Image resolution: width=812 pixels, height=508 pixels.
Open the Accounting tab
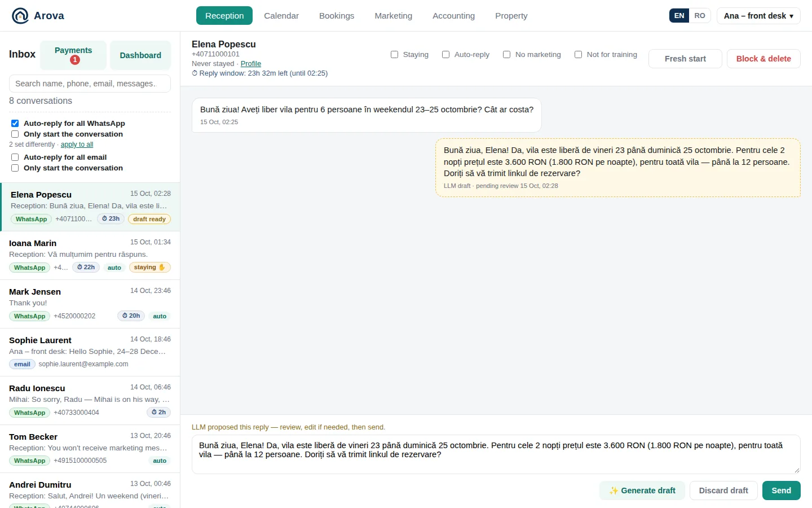pos(453,16)
